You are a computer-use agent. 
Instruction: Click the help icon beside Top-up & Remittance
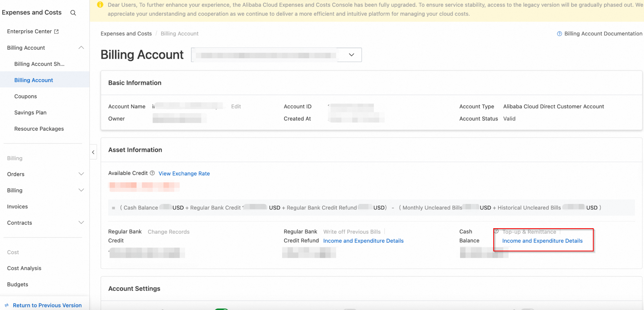coord(496,231)
